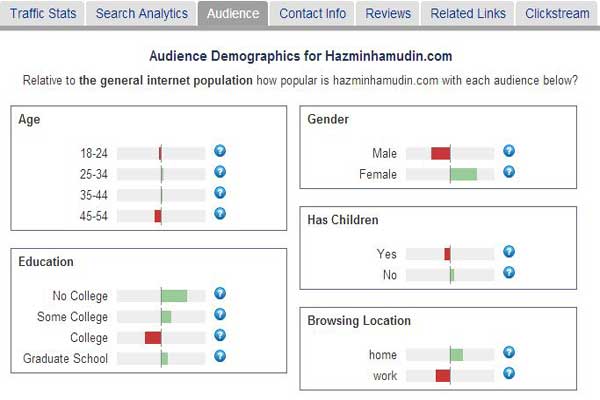Click the home location green bar
Screen dimensions: 600x400
[457, 355]
